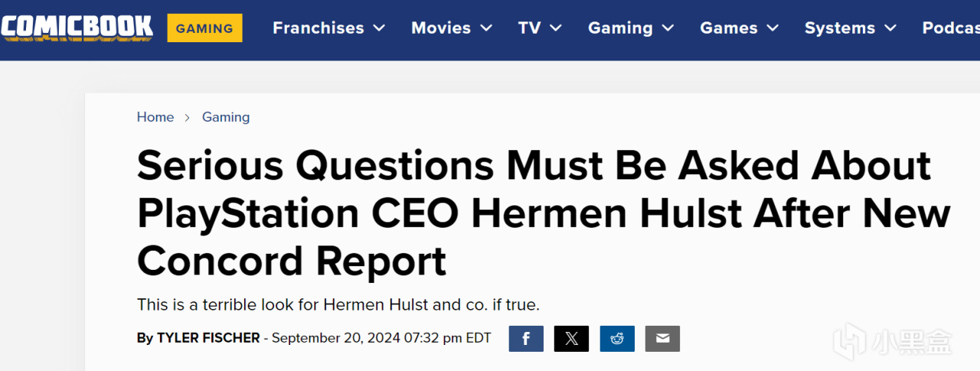Open the Podcasts menu item

(x=951, y=28)
